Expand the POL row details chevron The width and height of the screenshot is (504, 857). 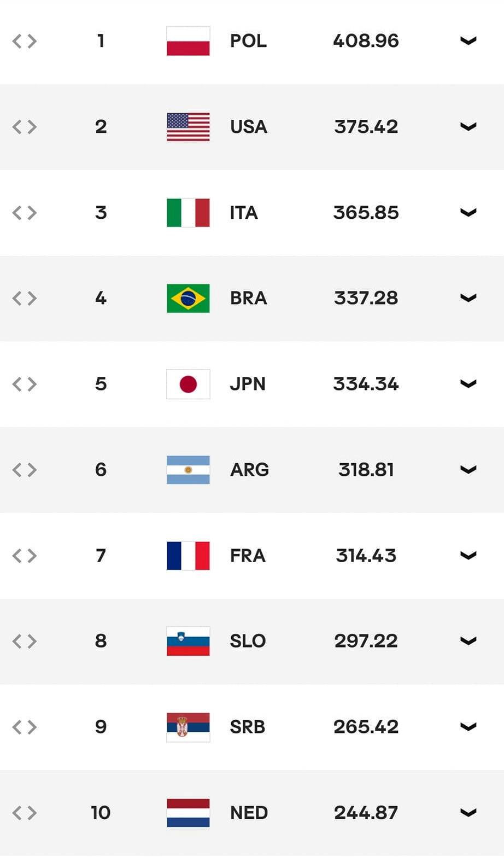[468, 41]
